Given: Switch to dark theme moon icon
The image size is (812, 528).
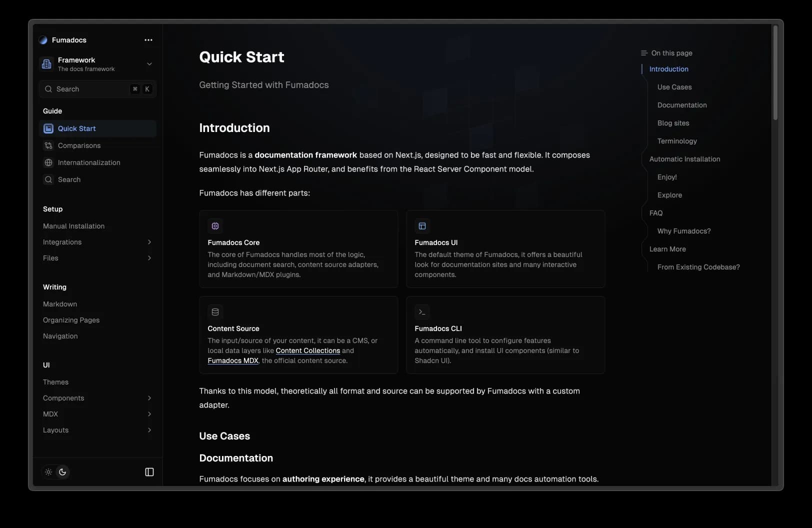Looking at the screenshot, I should (x=62, y=472).
